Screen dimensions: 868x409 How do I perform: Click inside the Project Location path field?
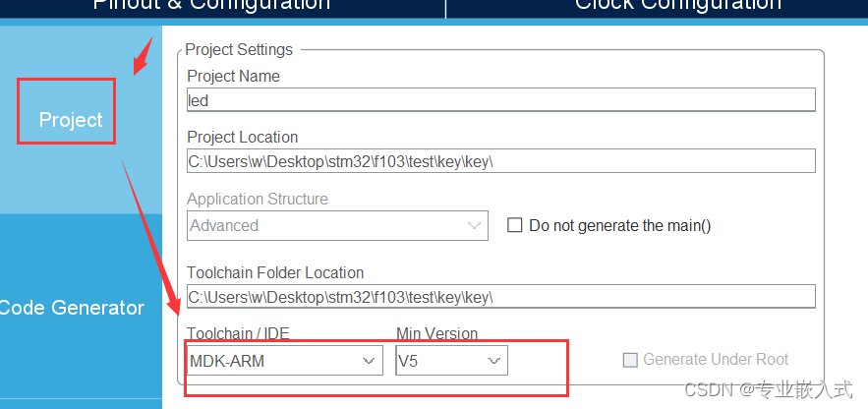[x=500, y=161]
